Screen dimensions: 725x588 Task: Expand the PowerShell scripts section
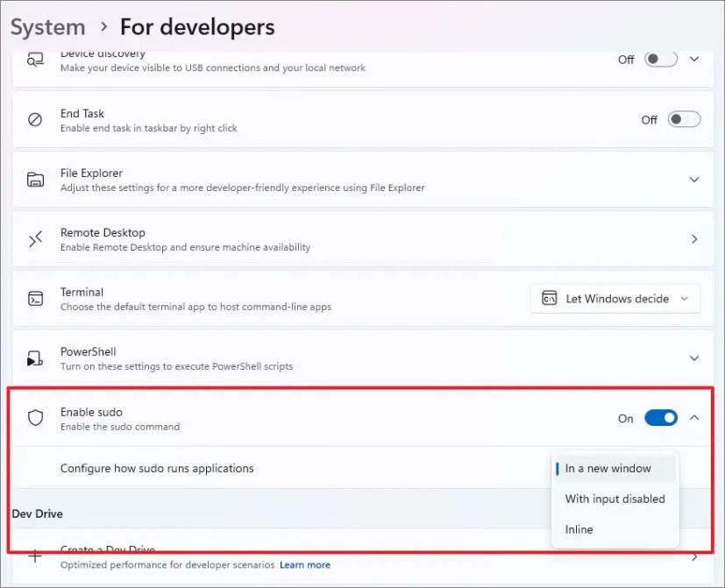(693, 358)
